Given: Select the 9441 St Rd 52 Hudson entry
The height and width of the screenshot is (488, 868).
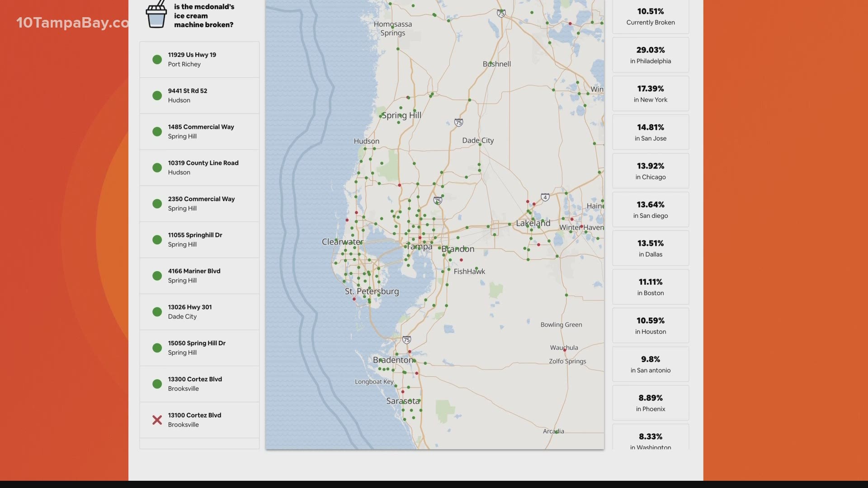Looking at the screenshot, I should [199, 95].
